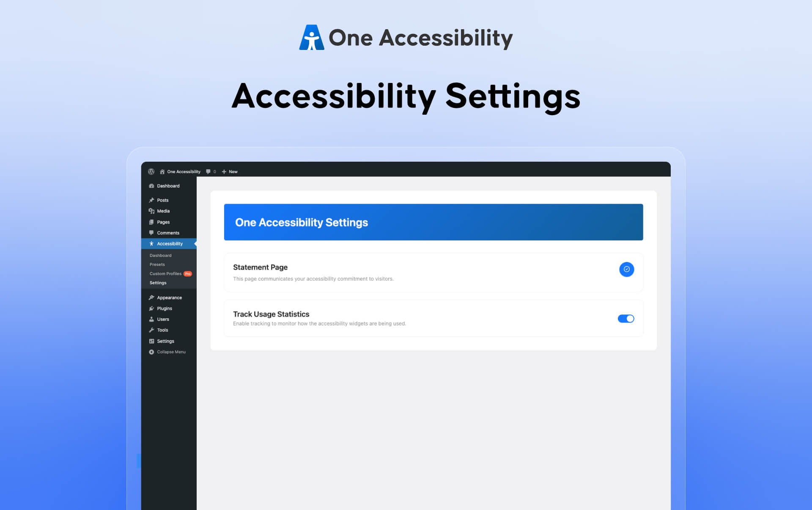Image resolution: width=812 pixels, height=510 pixels.
Task: Collapse the admin sidebar menu
Action: click(x=167, y=352)
